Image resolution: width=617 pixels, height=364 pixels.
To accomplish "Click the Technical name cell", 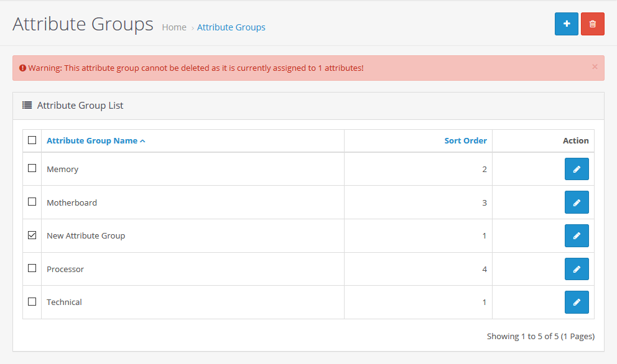I will pyautogui.click(x=192, y=303).
